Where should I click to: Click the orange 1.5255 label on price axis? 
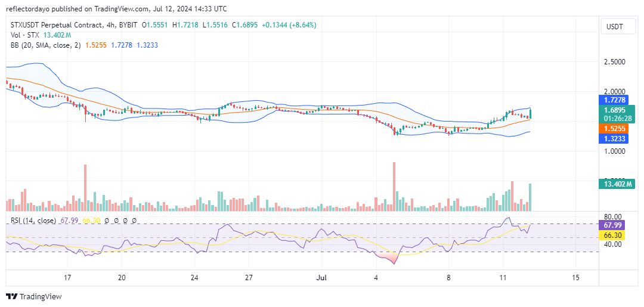pyautogui.click(x=613, y=129)
